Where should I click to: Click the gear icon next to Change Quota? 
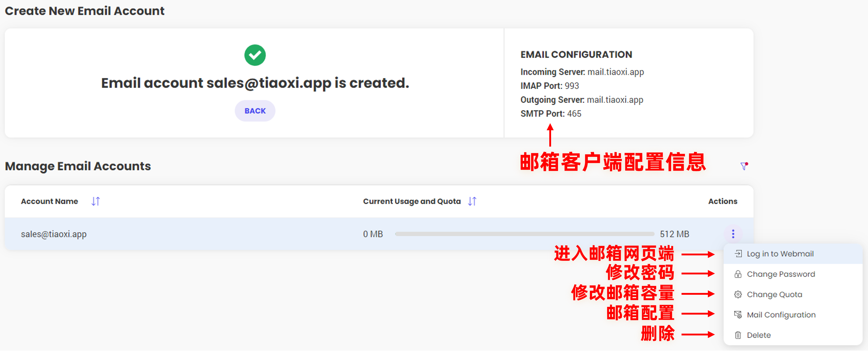(738, 294)
